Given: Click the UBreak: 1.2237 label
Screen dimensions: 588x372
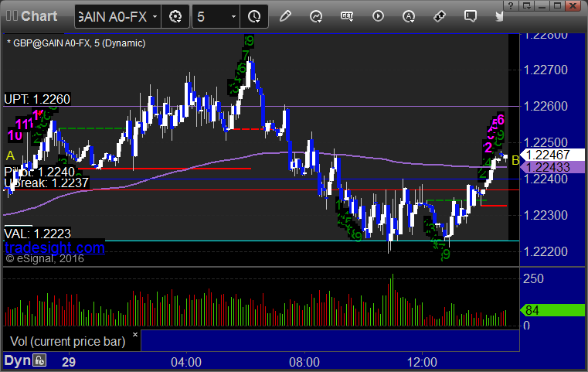Looking at the screenshot, I should (46, 183).
